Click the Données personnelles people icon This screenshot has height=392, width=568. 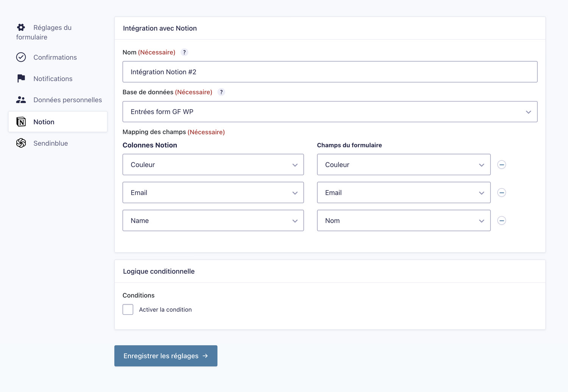[21, 100]
